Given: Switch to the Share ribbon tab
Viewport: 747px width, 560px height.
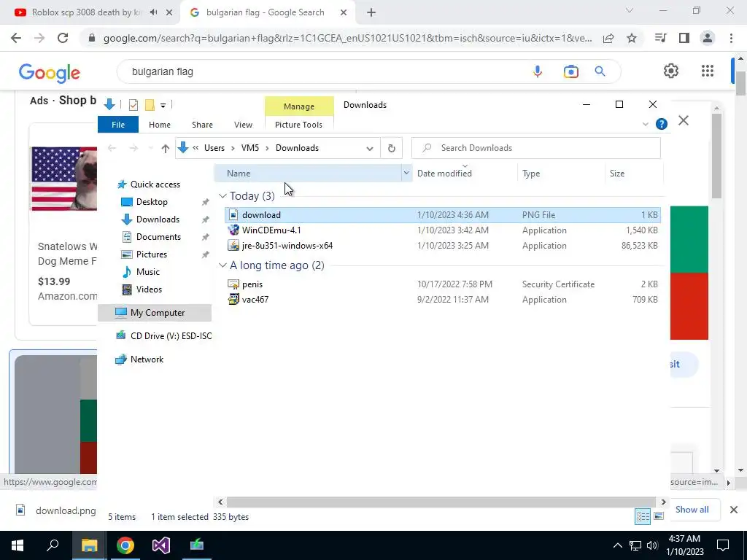Looking at the screenshot, I should point(203,125).
